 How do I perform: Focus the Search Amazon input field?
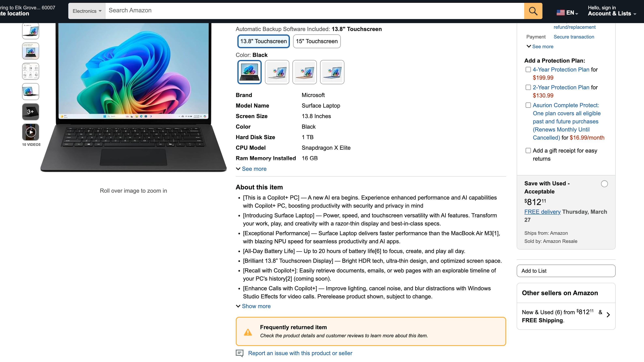pos(315,11)
